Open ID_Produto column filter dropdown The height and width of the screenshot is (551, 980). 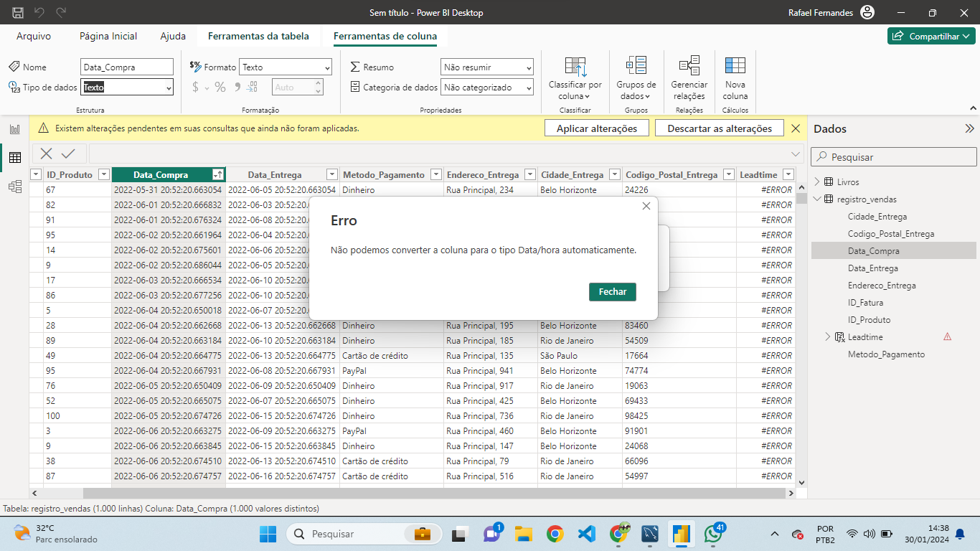(x=104, y=174)
